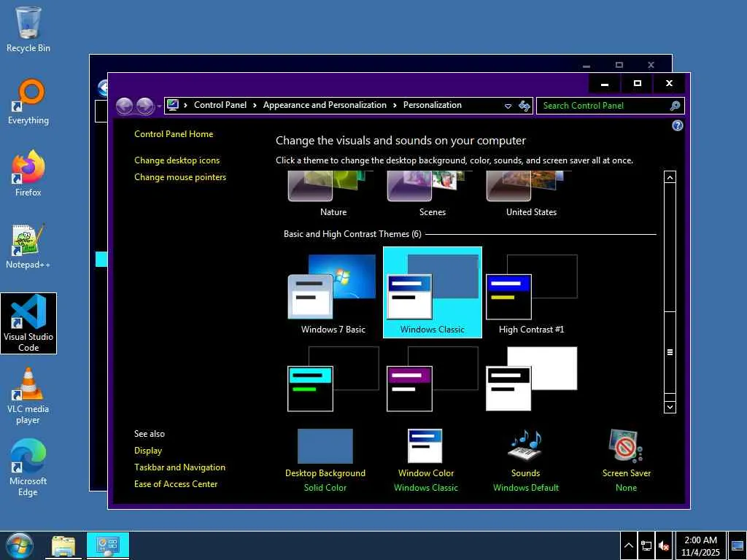747x560 pixels.
Task: Open Change desktop icons link
Action: [x=177, y=160]
